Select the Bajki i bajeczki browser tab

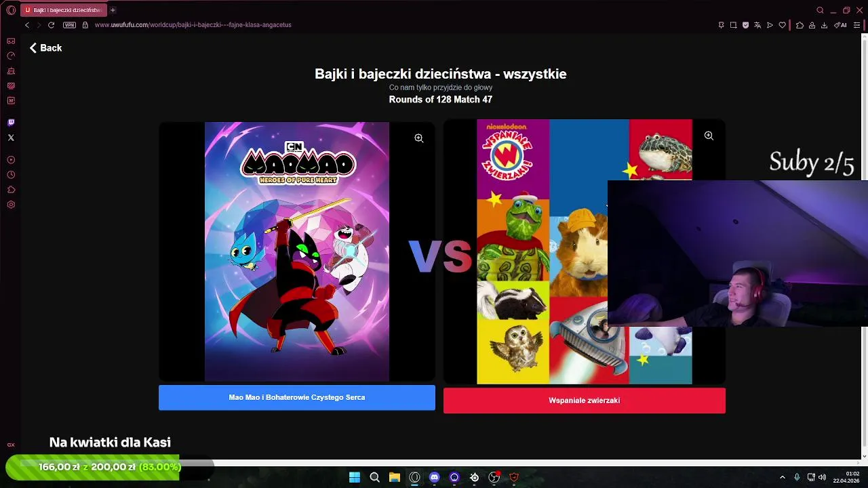pyautogui.click(x=63, y=10)
